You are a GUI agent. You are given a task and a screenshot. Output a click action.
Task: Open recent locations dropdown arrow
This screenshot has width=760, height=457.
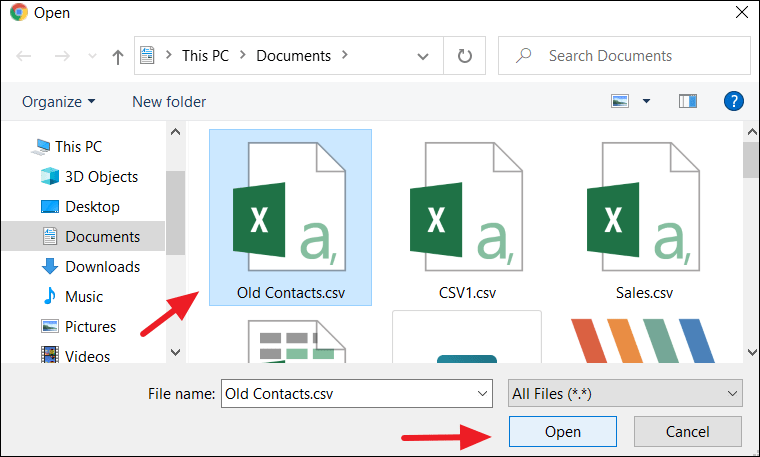click(x=92, y=56)
